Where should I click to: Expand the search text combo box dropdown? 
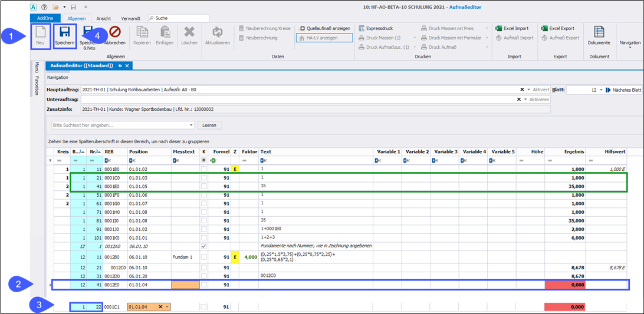[x=191, y=125]
